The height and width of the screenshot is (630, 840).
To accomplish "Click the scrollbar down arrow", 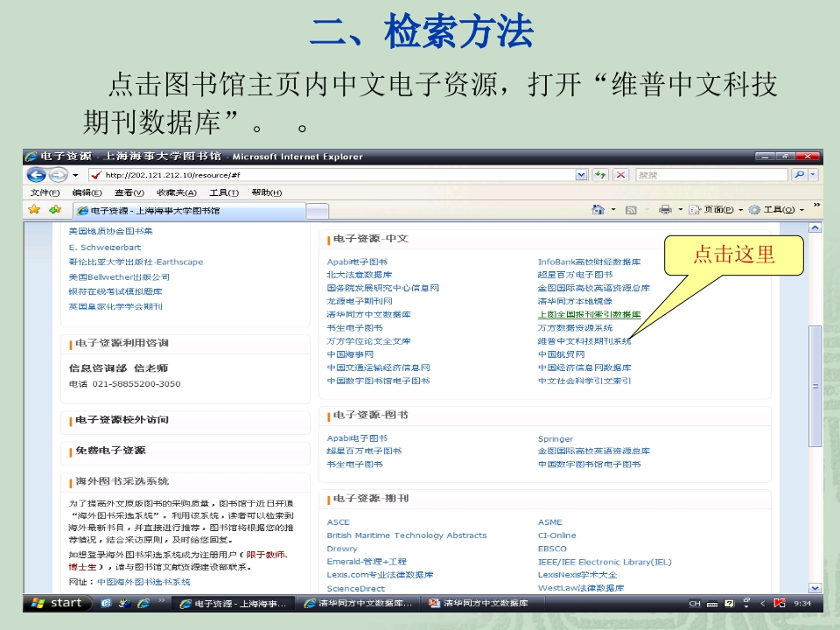I will (x=815, y=588).
